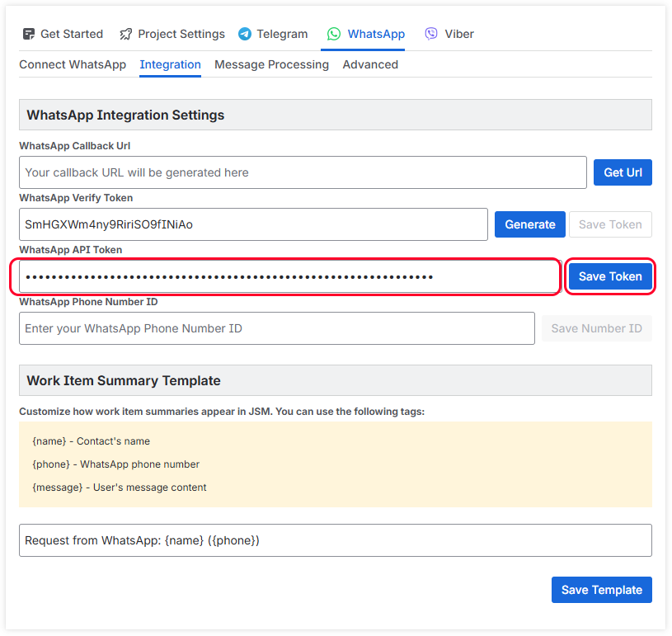The height and width of the screenshot is (636, 672).
Task: Click the Save Number ID button
Action: point(597,328)
